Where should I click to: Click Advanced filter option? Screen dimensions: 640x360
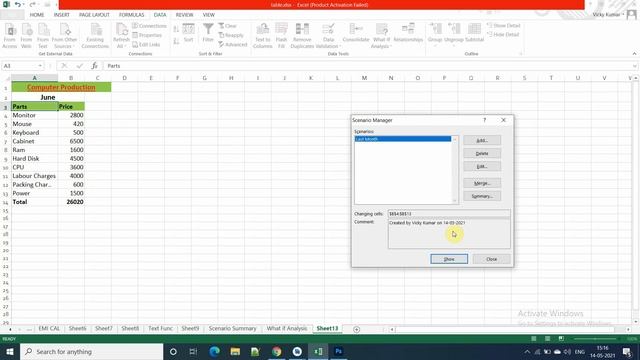[x=233, y=44]
